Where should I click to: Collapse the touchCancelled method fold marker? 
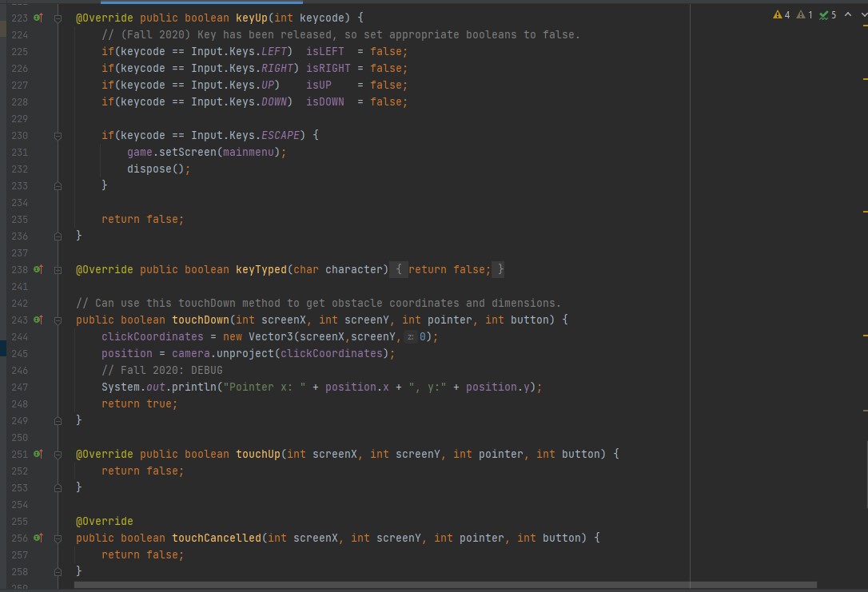[x=58, y=538]
